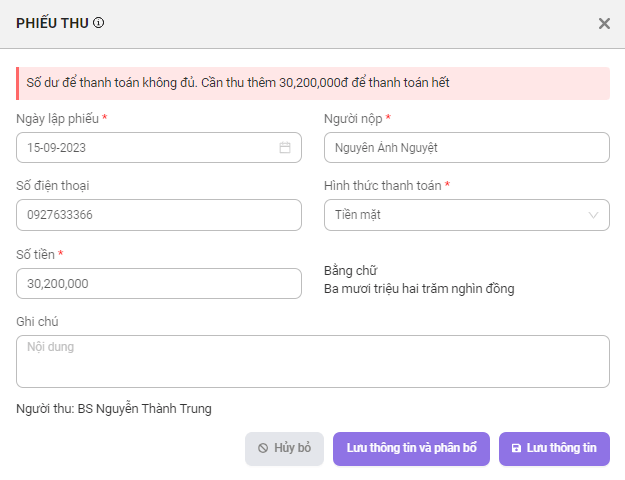Click the Hình thức thanh toán label
Screen dimensions: 625x480
click(x=383, y=186)
